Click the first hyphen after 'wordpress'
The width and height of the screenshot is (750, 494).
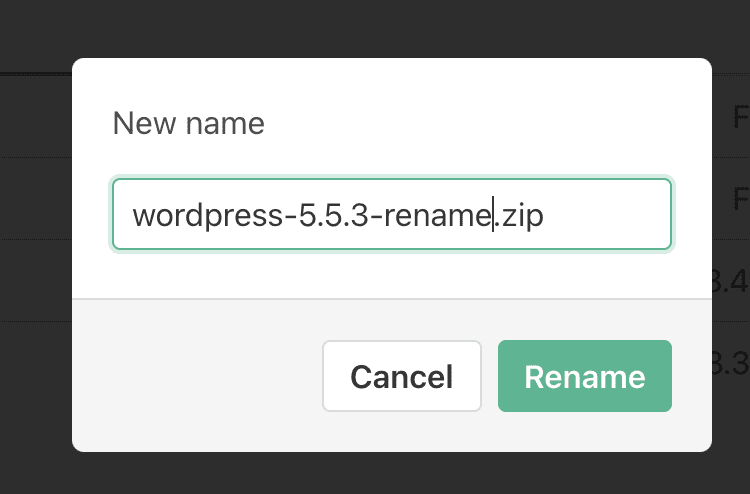[x=293, y=216]
